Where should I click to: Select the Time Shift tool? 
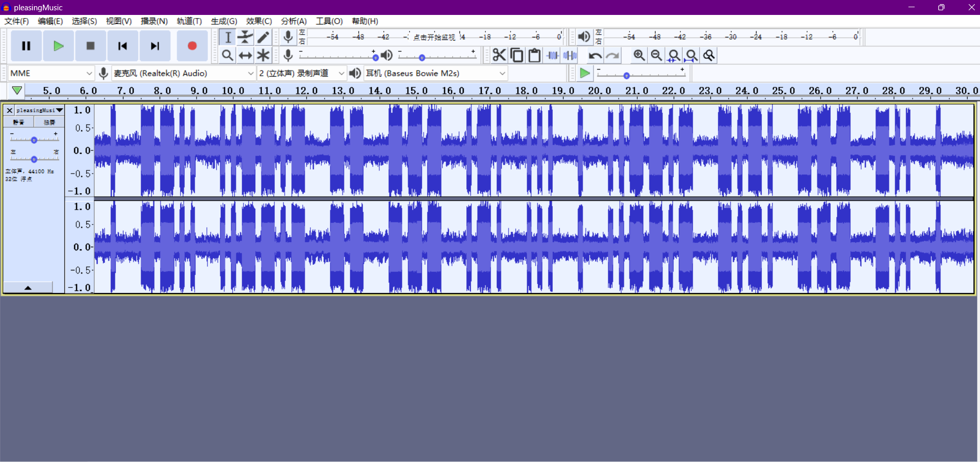[x=245, y=55]
